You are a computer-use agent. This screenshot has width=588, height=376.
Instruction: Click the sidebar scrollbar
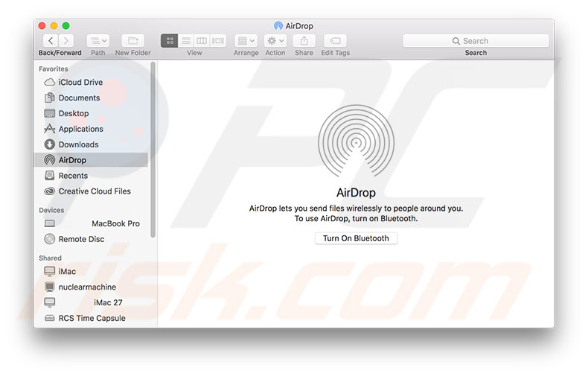click(x=153, y=150)
